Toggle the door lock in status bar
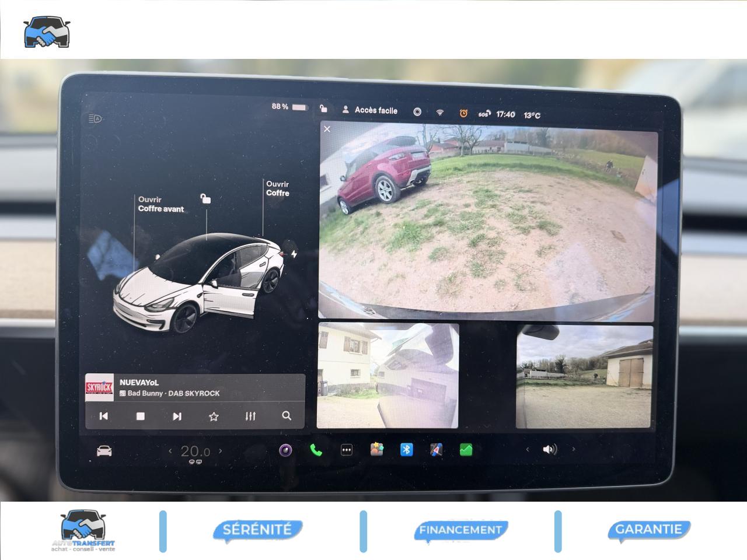 point(323,108)
